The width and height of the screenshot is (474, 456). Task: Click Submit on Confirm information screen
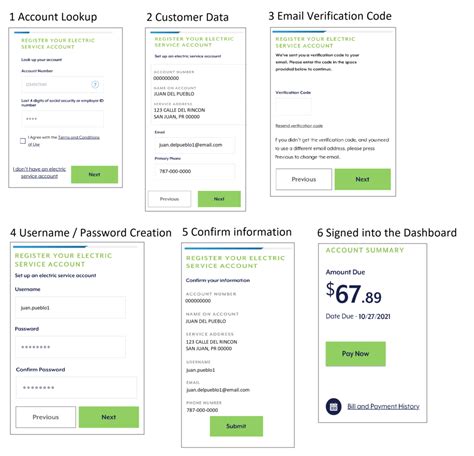coord(236,426)
